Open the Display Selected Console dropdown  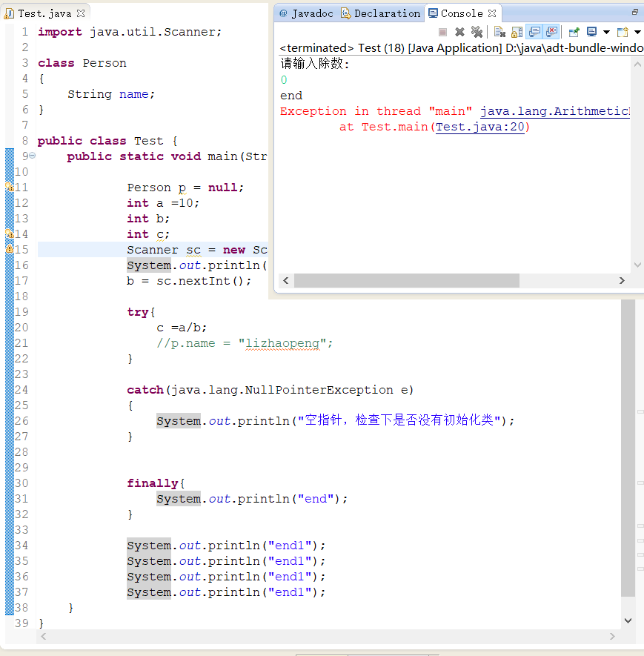point(606,31)
